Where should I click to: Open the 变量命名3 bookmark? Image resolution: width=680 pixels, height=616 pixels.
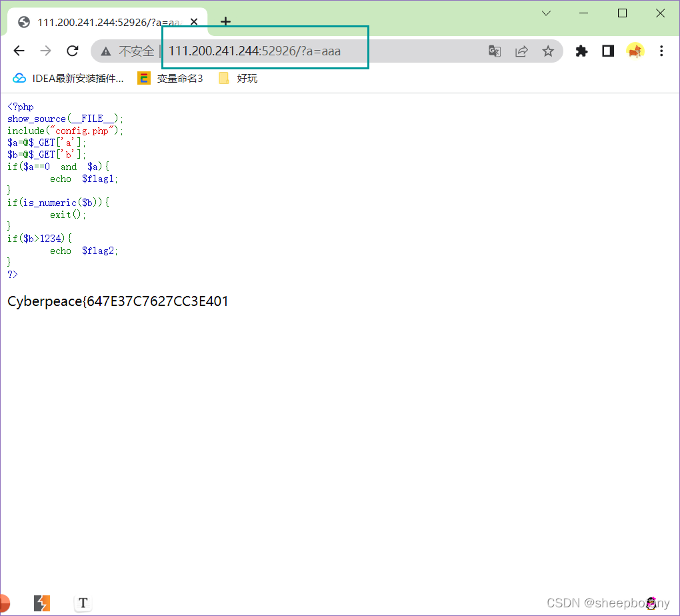point(170,79)
